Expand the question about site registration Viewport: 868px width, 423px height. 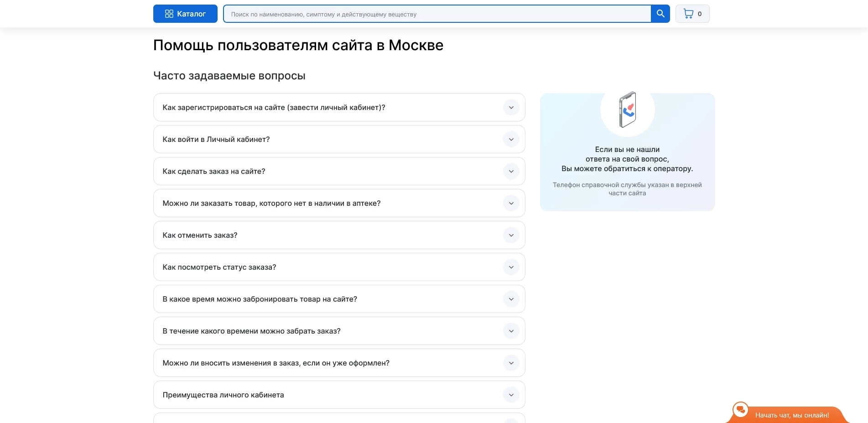point(511,107)
